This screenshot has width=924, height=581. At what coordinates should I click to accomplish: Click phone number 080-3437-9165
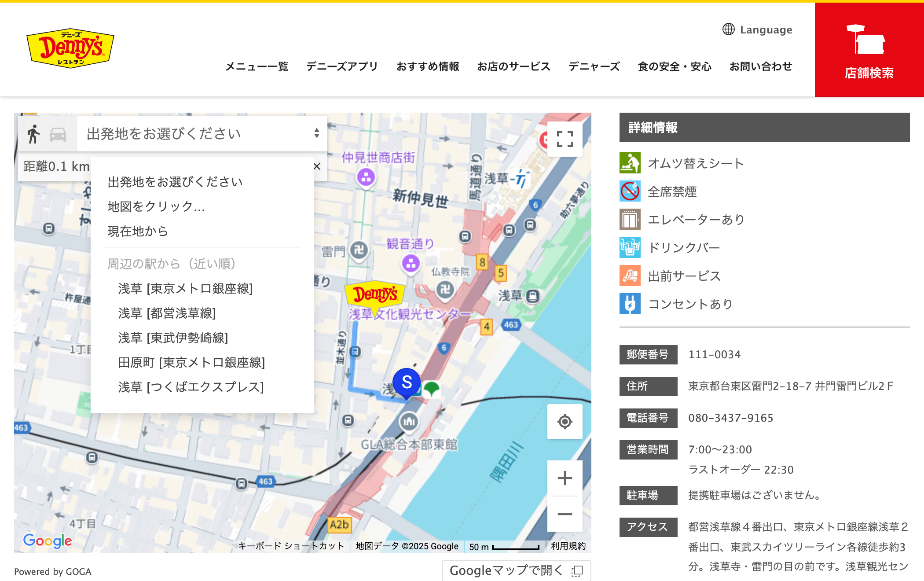point(731,418)
